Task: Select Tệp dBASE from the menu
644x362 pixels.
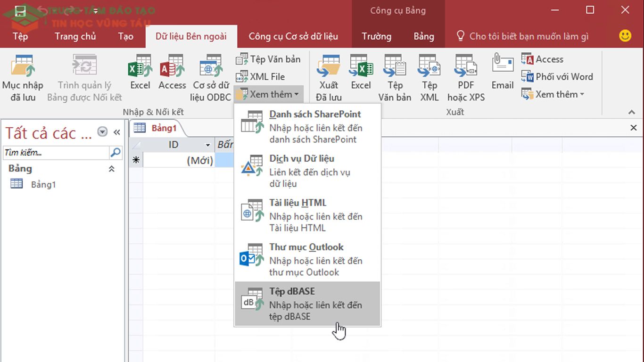Action: [x=306, y=303]
